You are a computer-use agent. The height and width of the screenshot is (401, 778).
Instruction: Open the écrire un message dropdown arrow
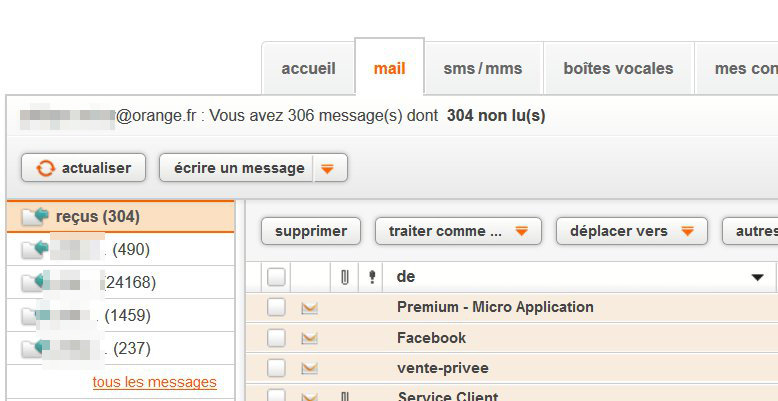tap(327, 168)
